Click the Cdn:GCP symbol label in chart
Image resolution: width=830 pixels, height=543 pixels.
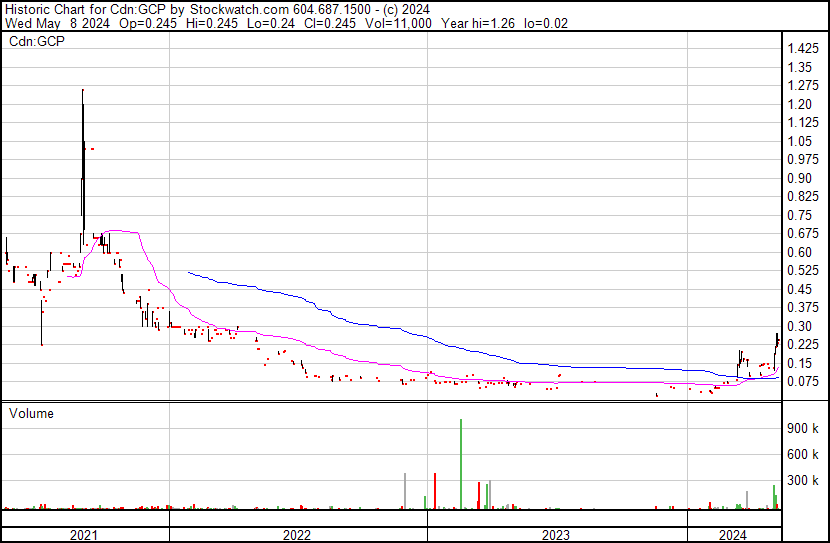tap(36, 42)
